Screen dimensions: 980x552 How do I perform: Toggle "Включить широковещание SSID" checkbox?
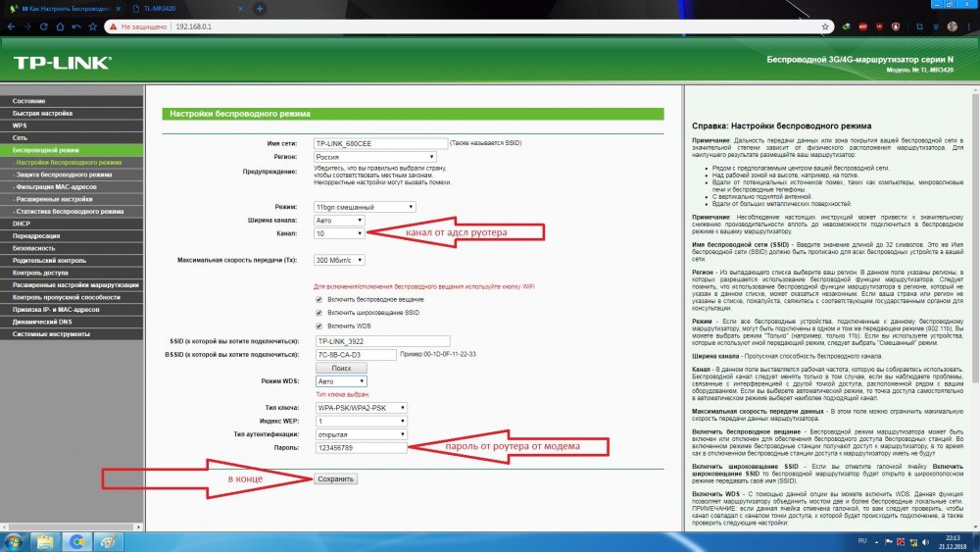pos(318,312)
